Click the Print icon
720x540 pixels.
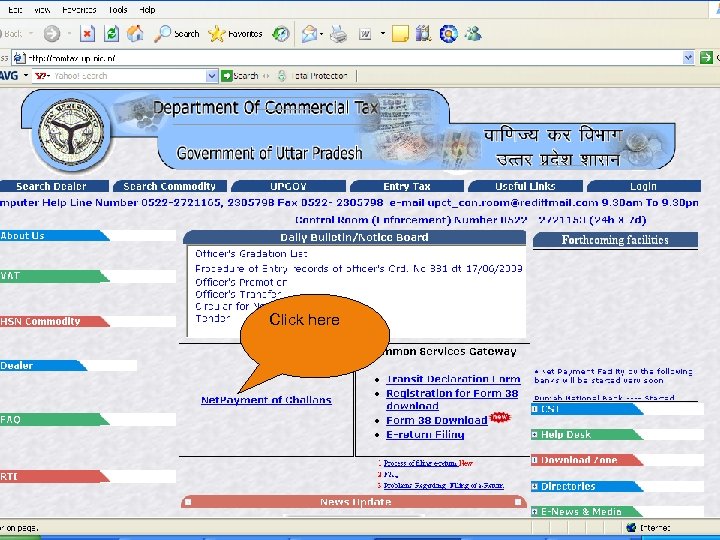coord(338,34)
